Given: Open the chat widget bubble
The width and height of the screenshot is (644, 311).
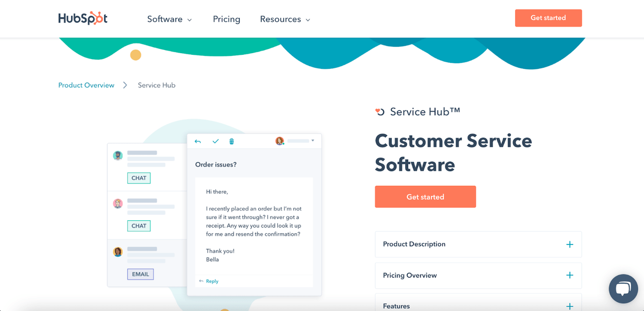Looking at the screenshot, I should coord(623,289).
